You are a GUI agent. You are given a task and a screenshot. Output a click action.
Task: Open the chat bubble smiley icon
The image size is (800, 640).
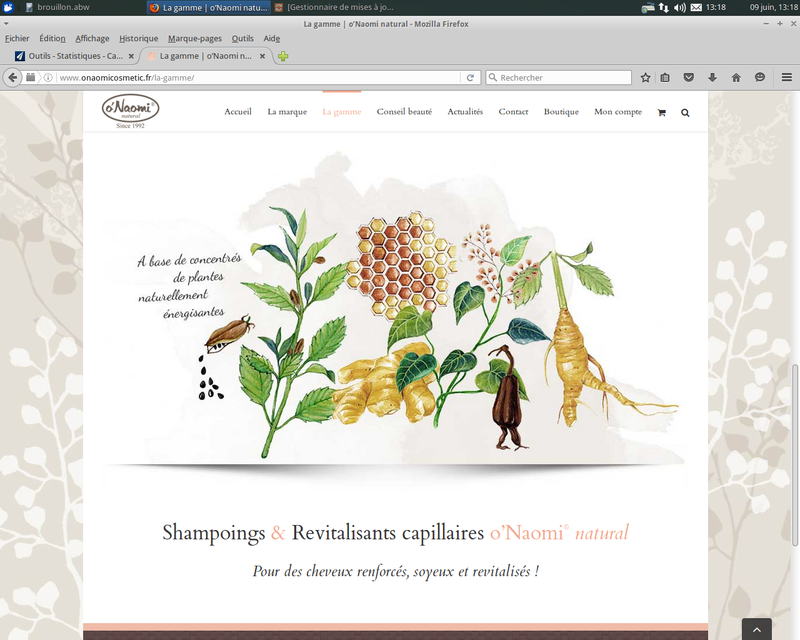click(760, 78)
